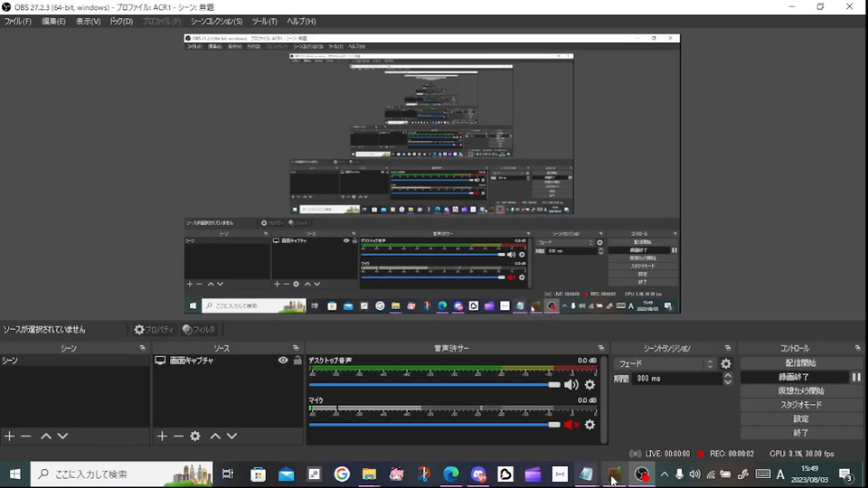Viewport: 868px width, 488px height.
Task: Open the ヘルプ(H) menu
Action: [x=301, y=22]
